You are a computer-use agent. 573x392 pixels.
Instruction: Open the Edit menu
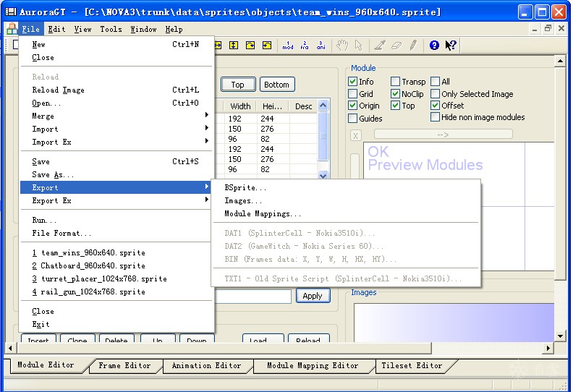coord(56,29)
